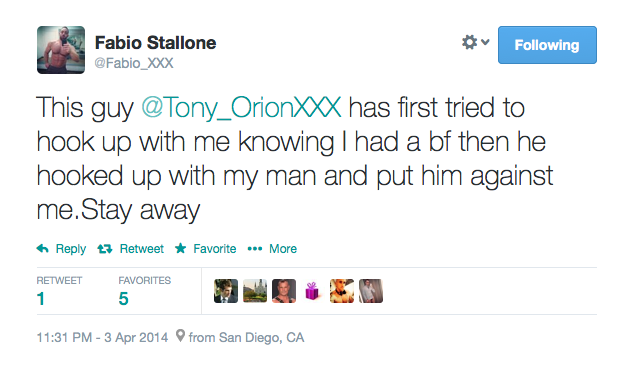634x372 pixels.
Task: View the favorites count of 5
Action: [123, 299]
